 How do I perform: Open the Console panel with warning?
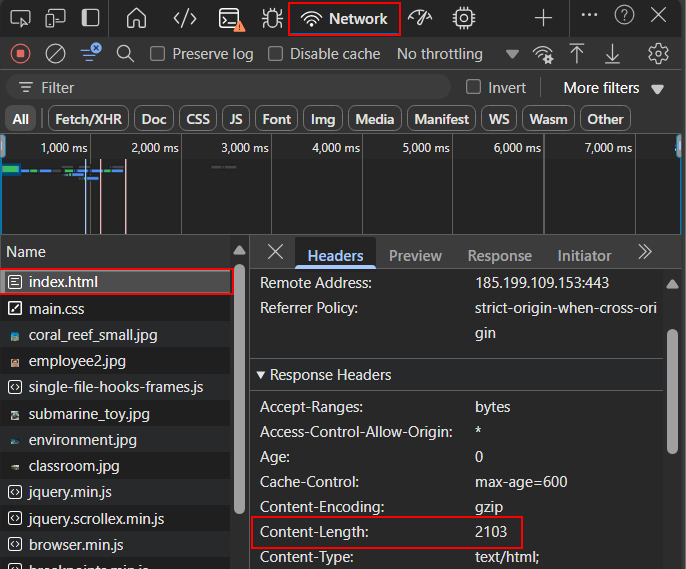pos(231,19)
